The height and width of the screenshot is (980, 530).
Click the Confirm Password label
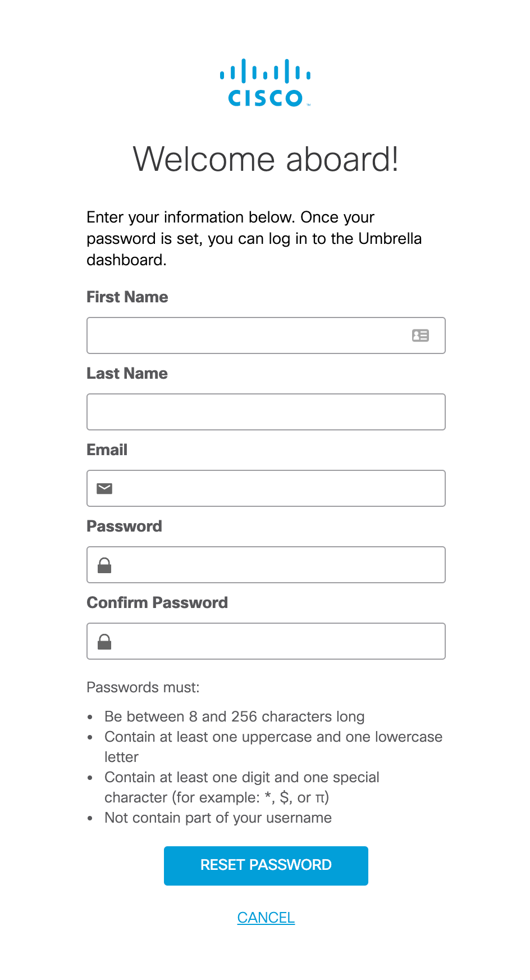point(157,602)
